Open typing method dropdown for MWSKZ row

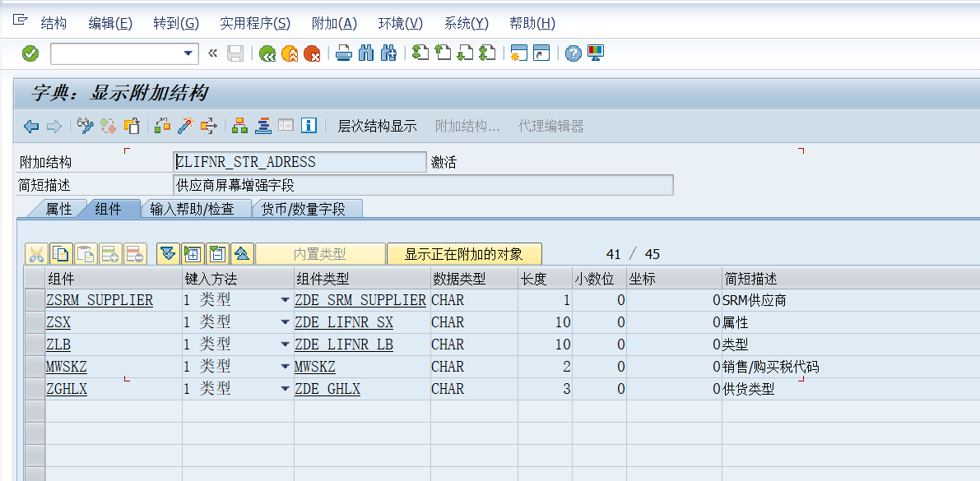coord(285,367)
